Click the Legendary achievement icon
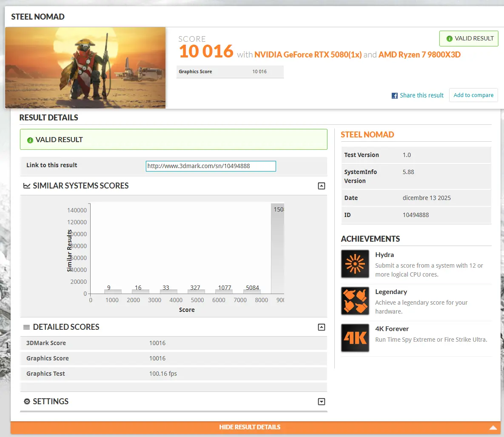The image size is (504, 437). tap(355, 301)
